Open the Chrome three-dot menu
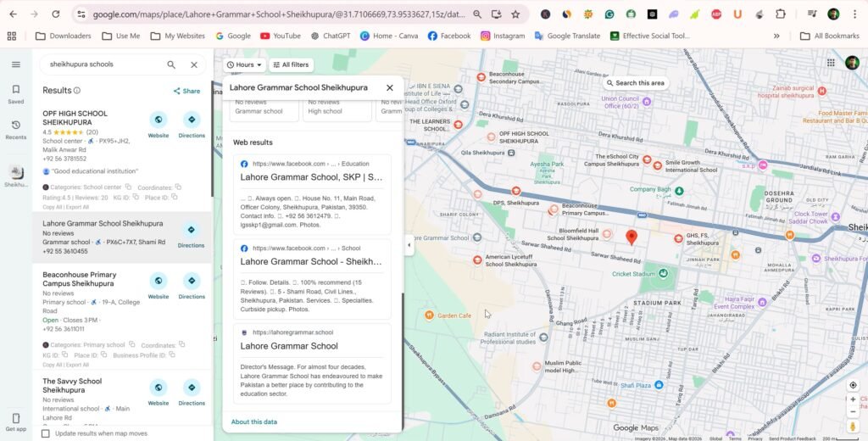The height and width of the screenshot is (441, 868). tap(854, 14)
